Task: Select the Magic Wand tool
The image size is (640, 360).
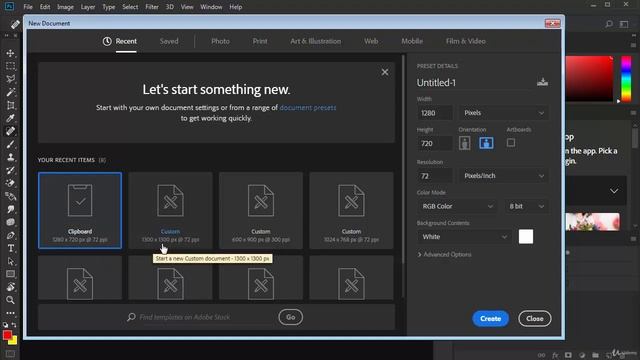Action: (10, 92)
